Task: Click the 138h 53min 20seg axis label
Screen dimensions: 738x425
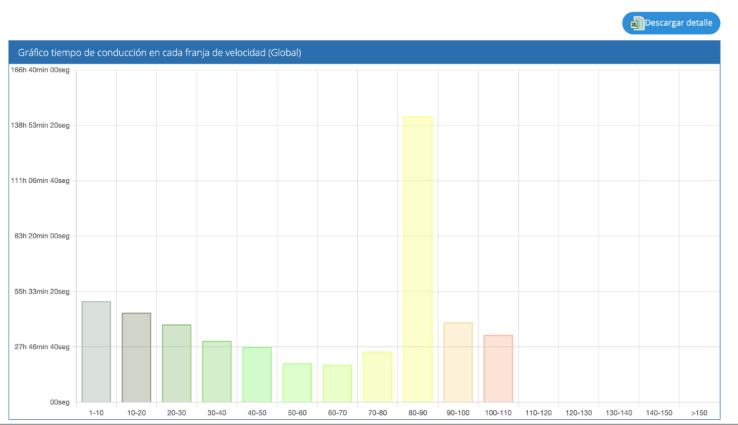Action: pos(41,125)
